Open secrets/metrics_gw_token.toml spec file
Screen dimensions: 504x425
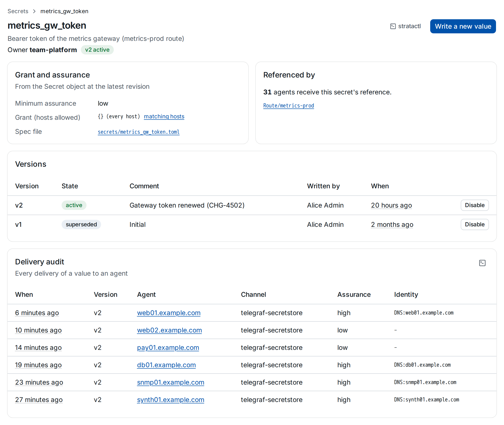click(x=138, y=132)
